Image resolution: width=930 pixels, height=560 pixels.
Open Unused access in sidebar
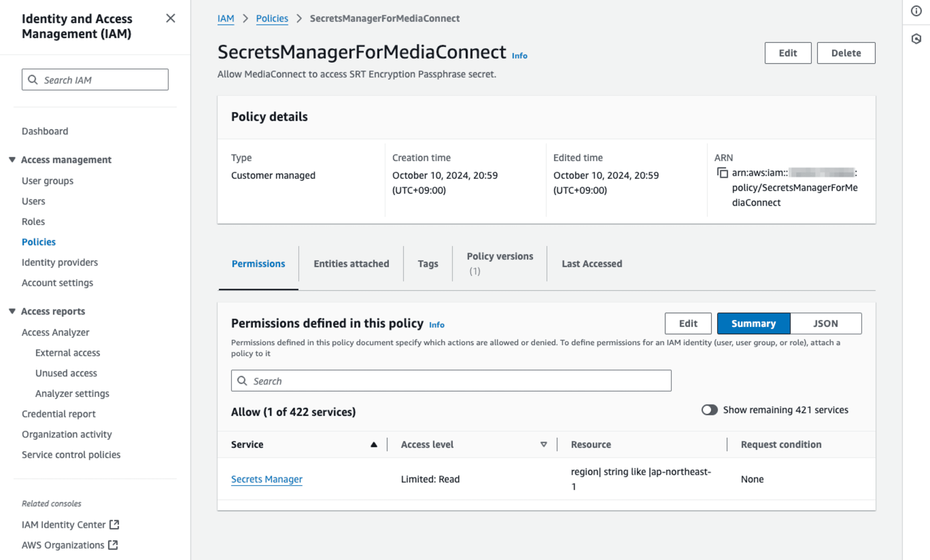click(x=66, y=373)
